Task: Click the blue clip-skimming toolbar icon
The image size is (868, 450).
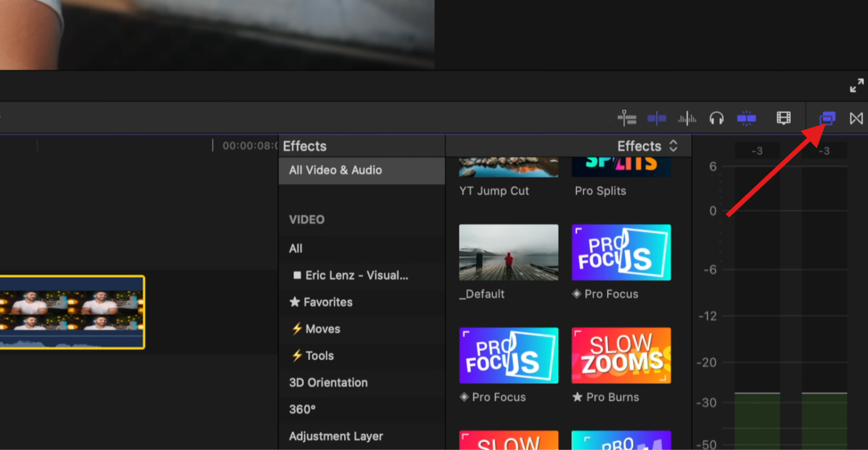Action: pos(656,119)
